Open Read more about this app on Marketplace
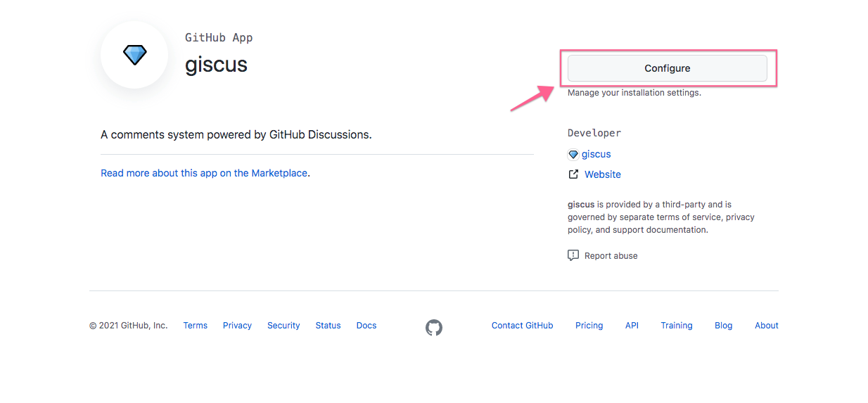This screenshot has height=403, width=868. (x=204, y=173)
